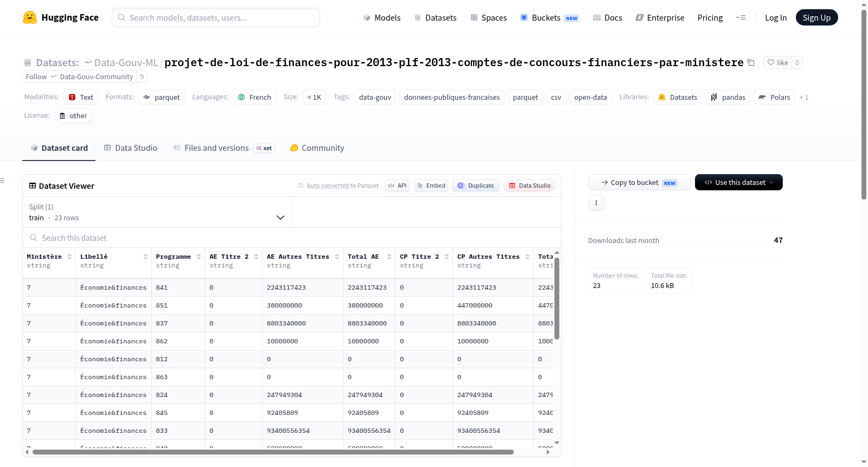Image resolution: width=868 pixels, height=467 pixels.
Task: Sort the Libellé column
Action: coord(145,257)
